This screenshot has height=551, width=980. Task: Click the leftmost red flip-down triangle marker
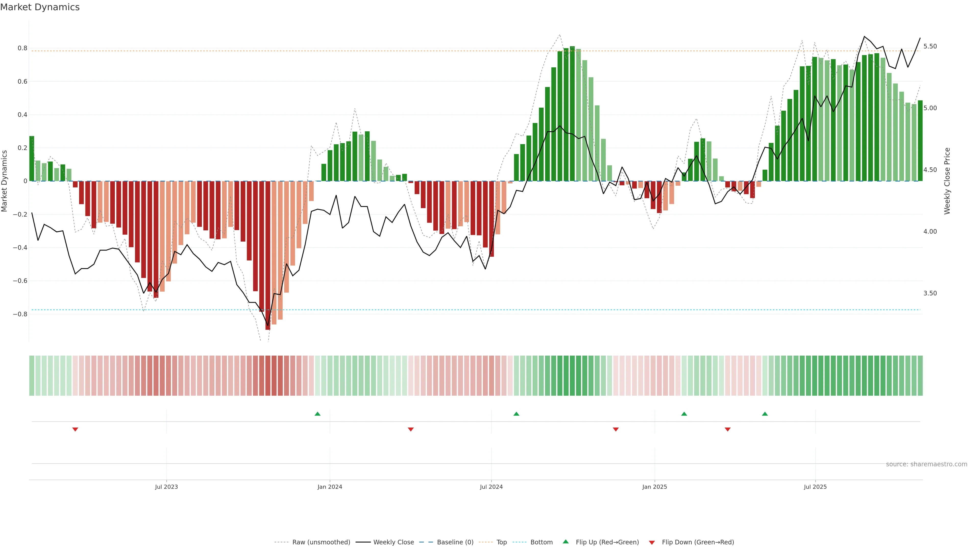(x=75, y=429)
